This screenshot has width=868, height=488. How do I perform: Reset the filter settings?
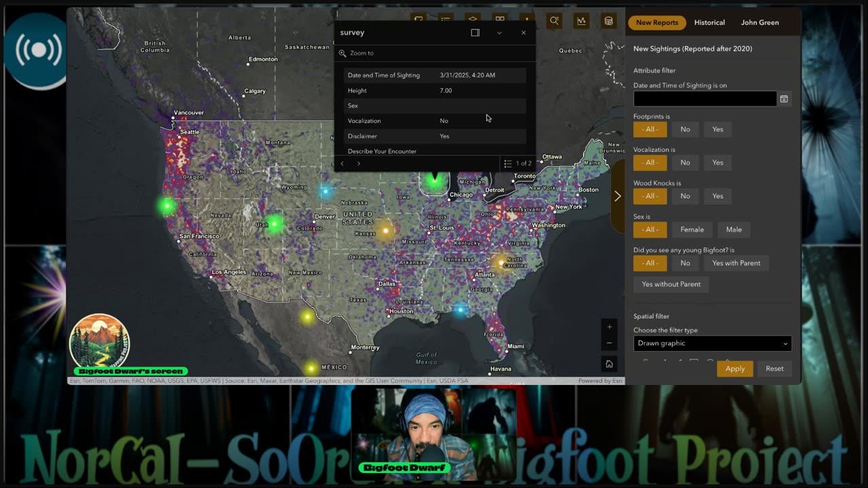coord(774,369)
